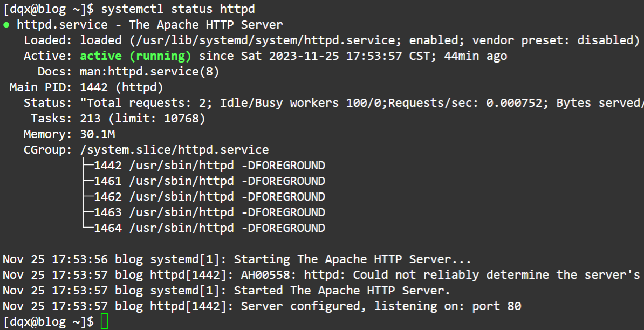The width and height of the screenshot is (644, 330).
Task: Click process row starting with 1463
Action: (x=209, y=212)
